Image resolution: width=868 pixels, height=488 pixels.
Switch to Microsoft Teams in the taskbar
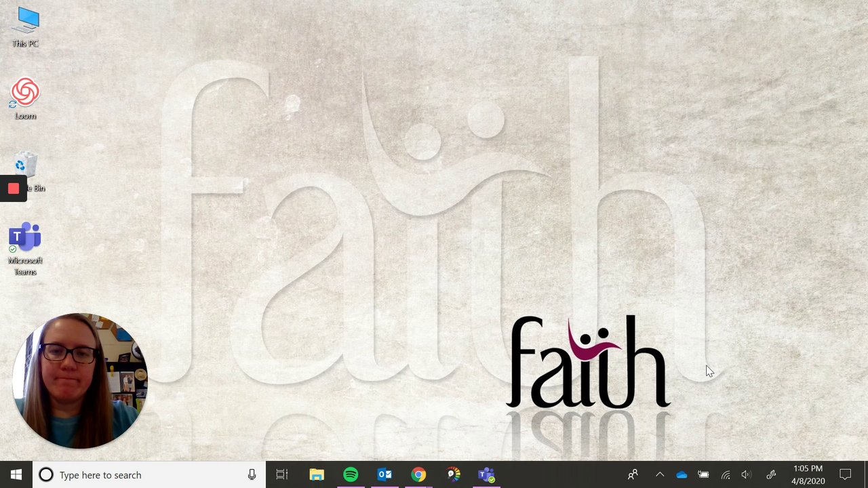[x=487, y=475]
